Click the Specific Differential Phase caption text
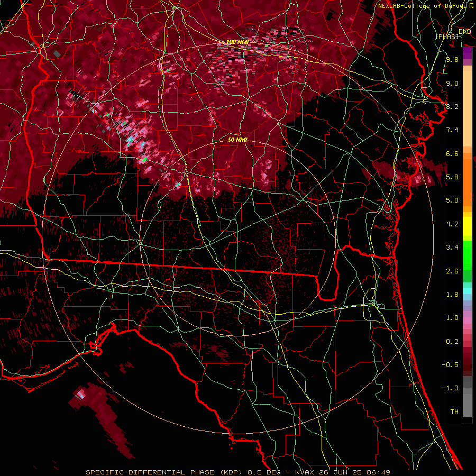Viewport: 476px width, 476px height. click(x=238, y=472)
